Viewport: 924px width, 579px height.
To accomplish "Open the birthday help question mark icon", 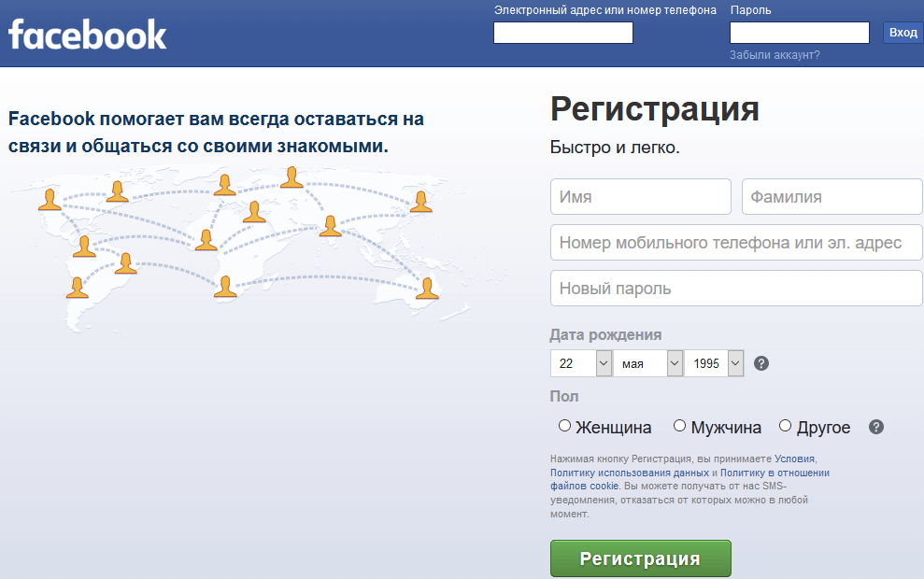I will (x=761, y=363).
